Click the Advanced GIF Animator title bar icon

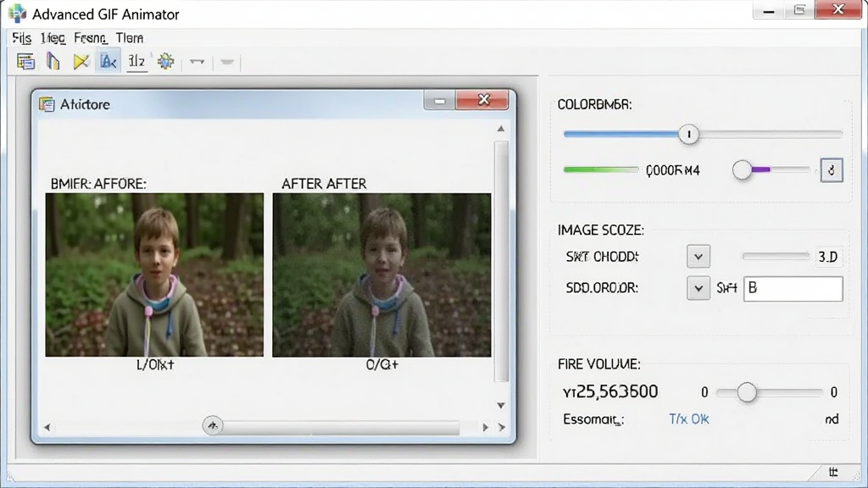(17, 14)
